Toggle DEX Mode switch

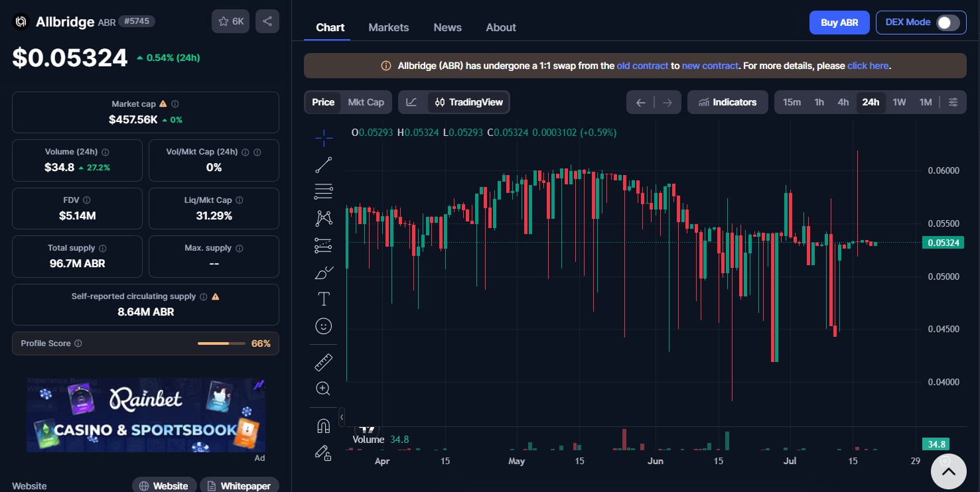[x=948, y=23]
